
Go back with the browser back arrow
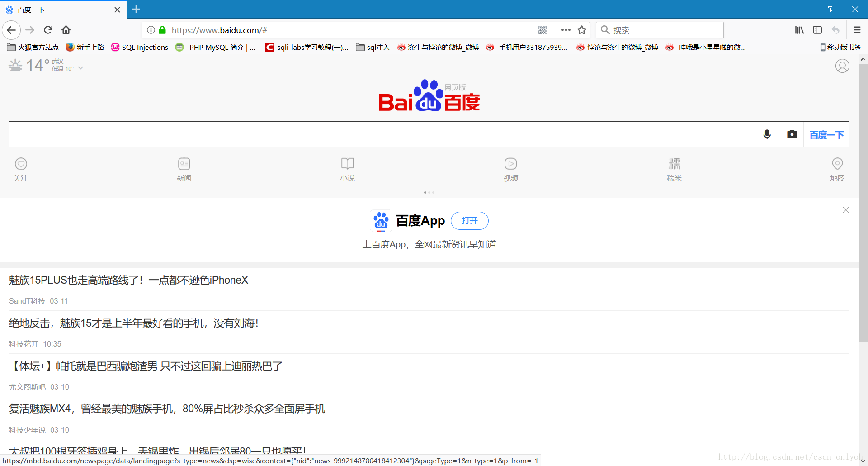[11, 30]
